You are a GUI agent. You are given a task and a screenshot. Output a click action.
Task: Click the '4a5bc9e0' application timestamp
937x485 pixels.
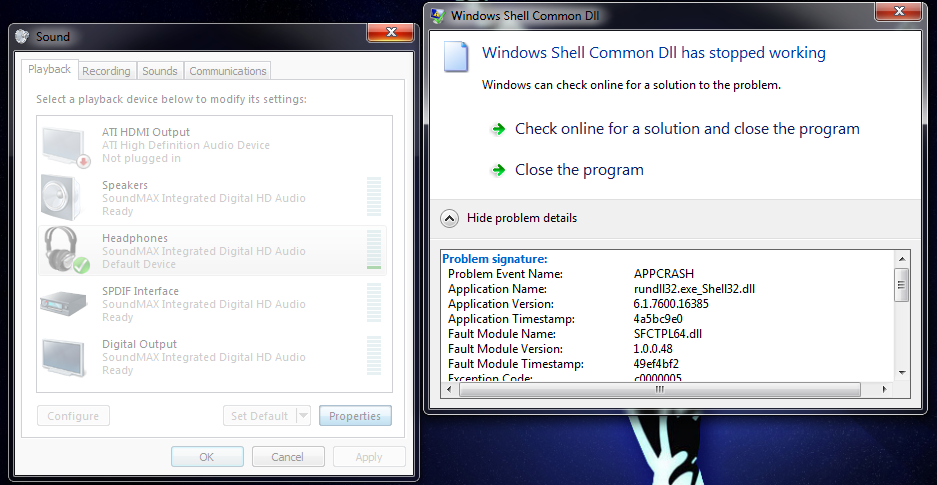click(658, 319)
